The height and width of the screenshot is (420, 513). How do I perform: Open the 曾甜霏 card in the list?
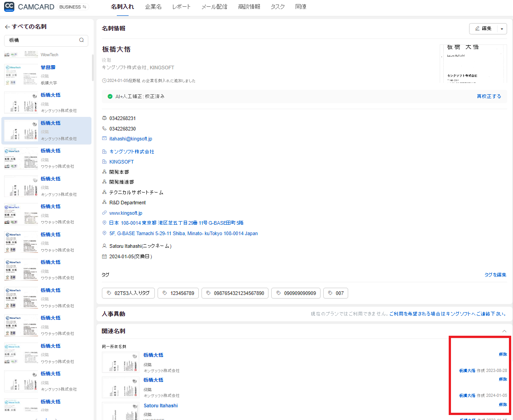pyautogui.click(x=48, y=68)
